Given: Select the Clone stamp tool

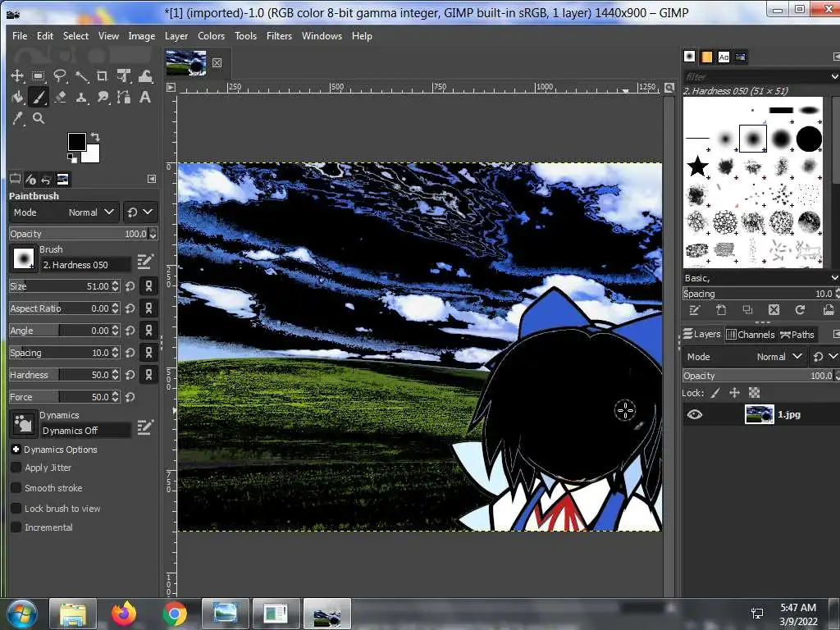Looking at the screenshot, I should click(x=81, y=98).
